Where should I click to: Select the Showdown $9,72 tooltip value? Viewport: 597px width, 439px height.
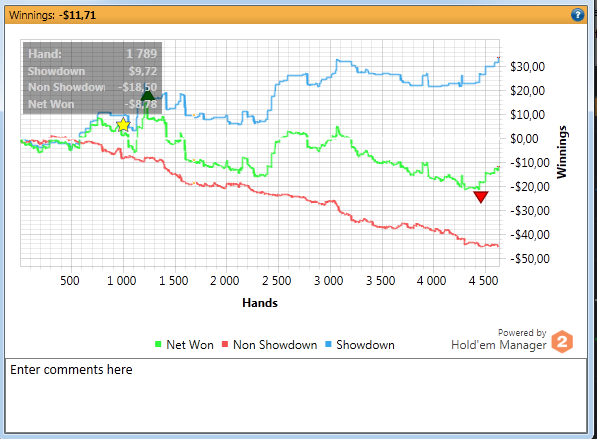(x=143, y=71)
